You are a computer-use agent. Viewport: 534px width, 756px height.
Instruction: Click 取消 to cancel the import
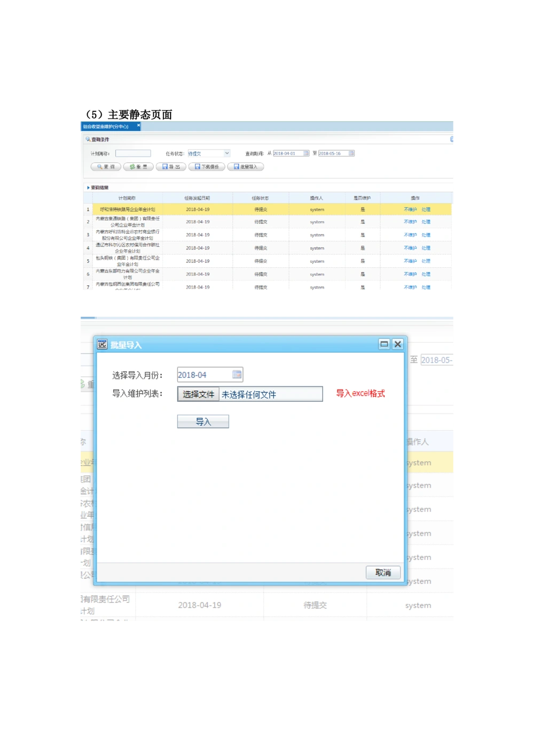point(383,572)
